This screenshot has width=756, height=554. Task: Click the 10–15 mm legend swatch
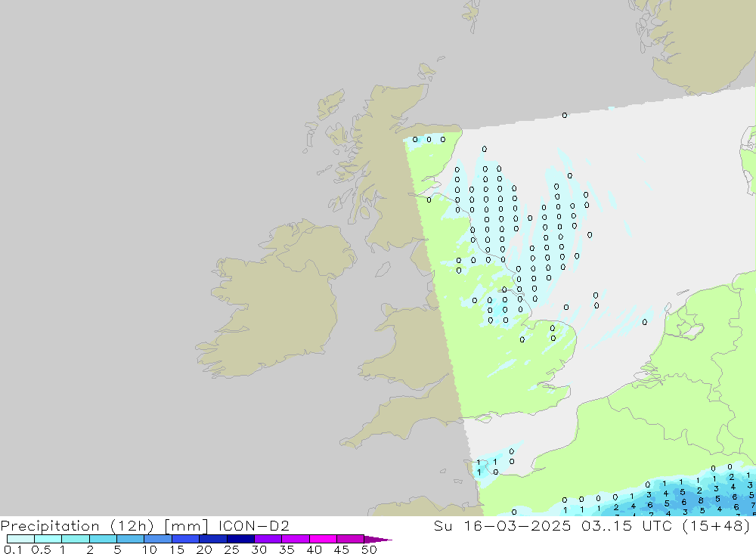click(158, 539)
